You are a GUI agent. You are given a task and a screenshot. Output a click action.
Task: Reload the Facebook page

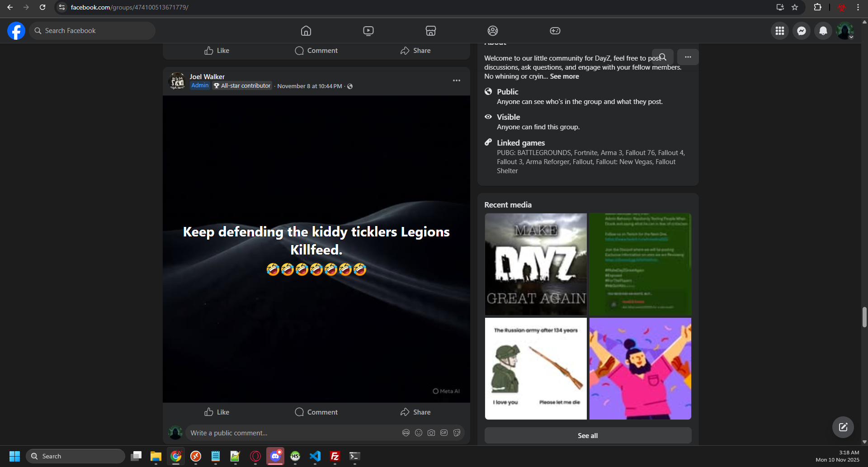click(42, 7)
